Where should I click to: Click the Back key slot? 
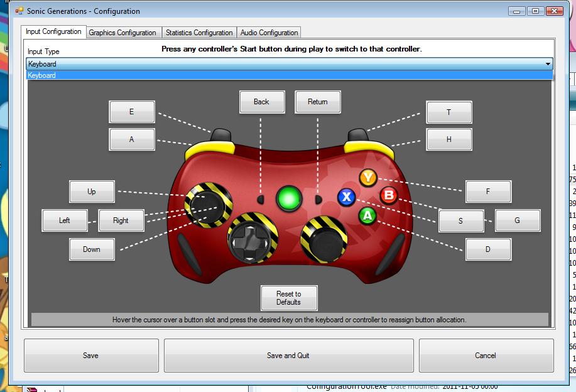coord(262,102)
